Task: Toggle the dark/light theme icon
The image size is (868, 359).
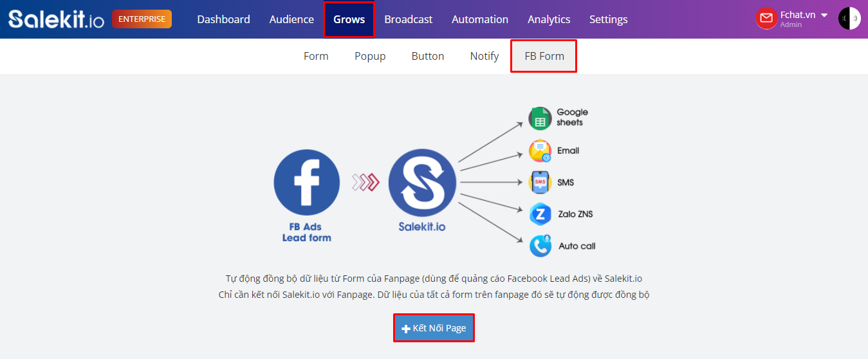Action: coord(849,19)
